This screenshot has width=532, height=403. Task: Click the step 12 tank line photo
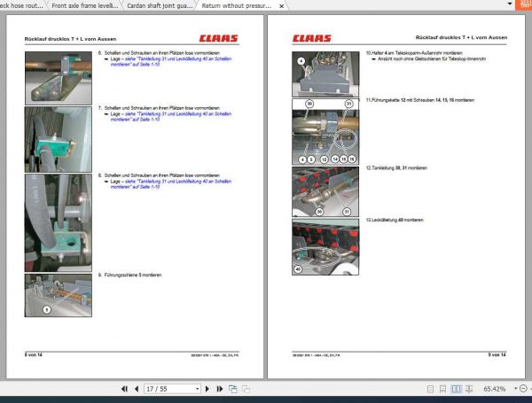pyautogui.click(x=325, y=191)
